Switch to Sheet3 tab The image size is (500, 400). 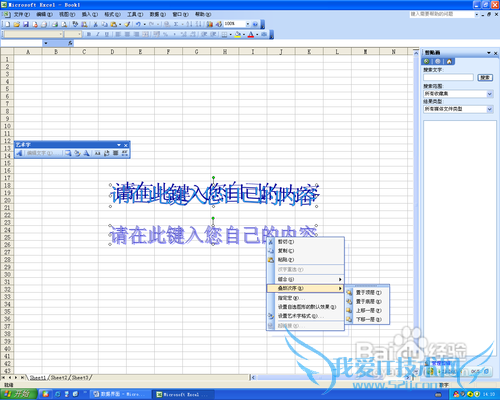click(80, 377)
